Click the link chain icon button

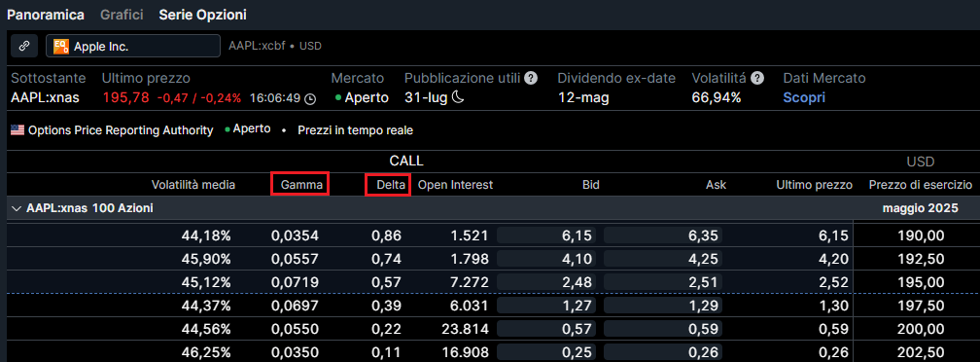click(25, 47)
